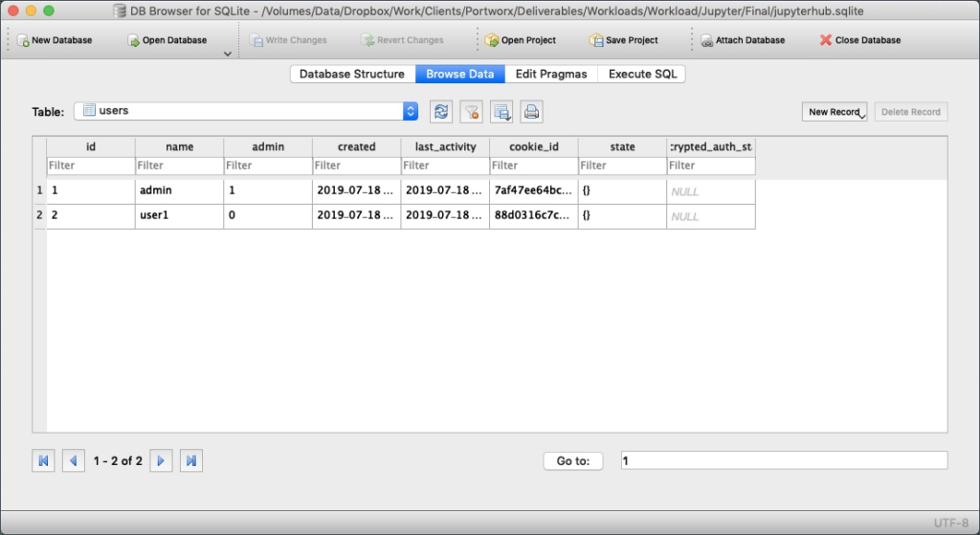Click the save table as icon
This screenshot has height=535, width=980.
pyautogui.click(x=501, y=112)
